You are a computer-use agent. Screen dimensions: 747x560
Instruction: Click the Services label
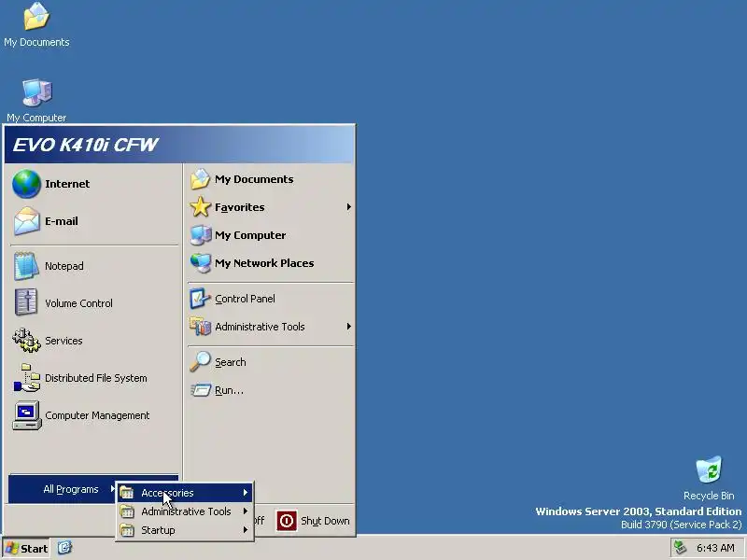click(63, 341)
